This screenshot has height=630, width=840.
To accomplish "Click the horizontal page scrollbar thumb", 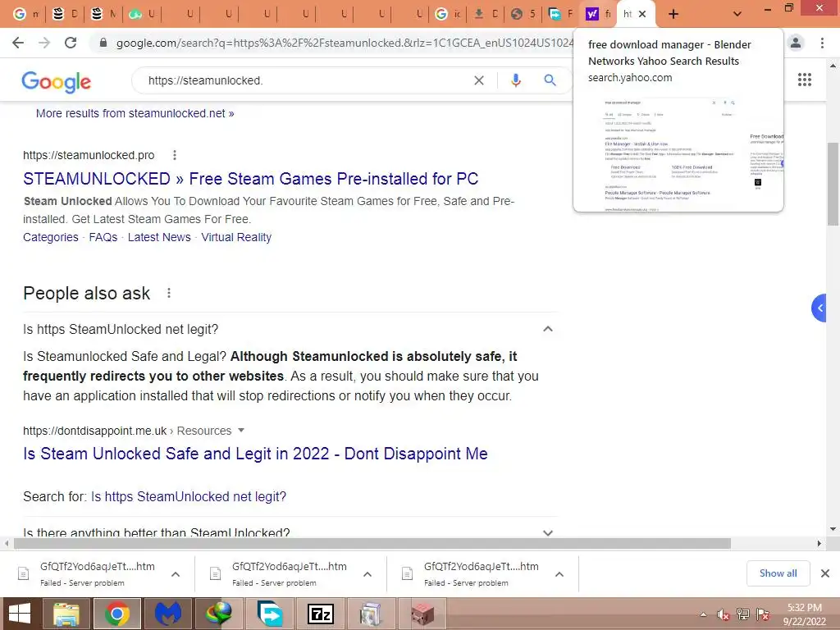I will pos(372,543).
